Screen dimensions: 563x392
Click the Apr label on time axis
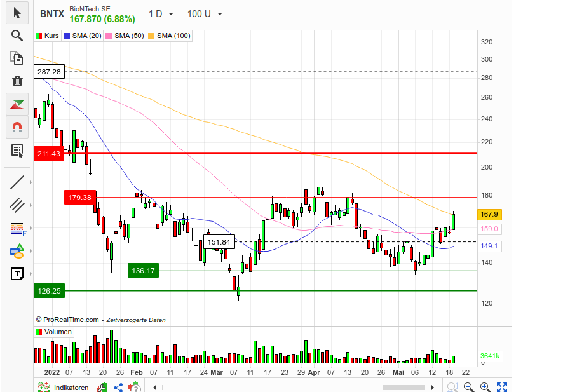(x=314, y=372)
